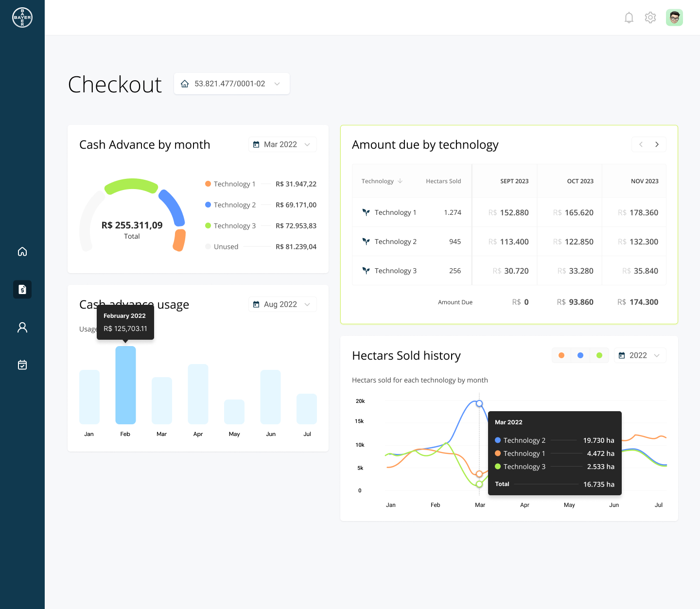700x609 pixels.
Task: Open the 53.821.477/0001-02 account dropdown
Action: pos(232,84)
